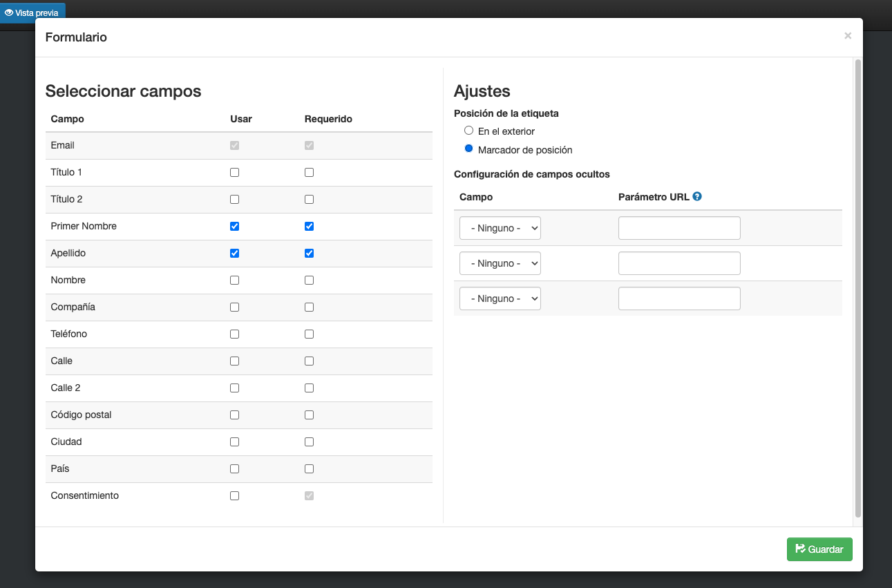Image resolution: width=892 pixels, height=588 pixels.
Task: Click the first Parámetro URL text field
Action: point(679,228)
